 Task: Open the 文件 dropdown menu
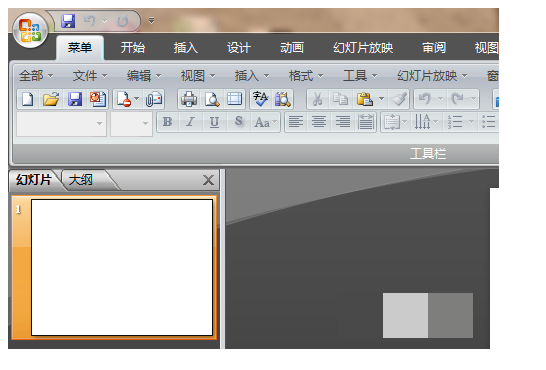[90, 76]
